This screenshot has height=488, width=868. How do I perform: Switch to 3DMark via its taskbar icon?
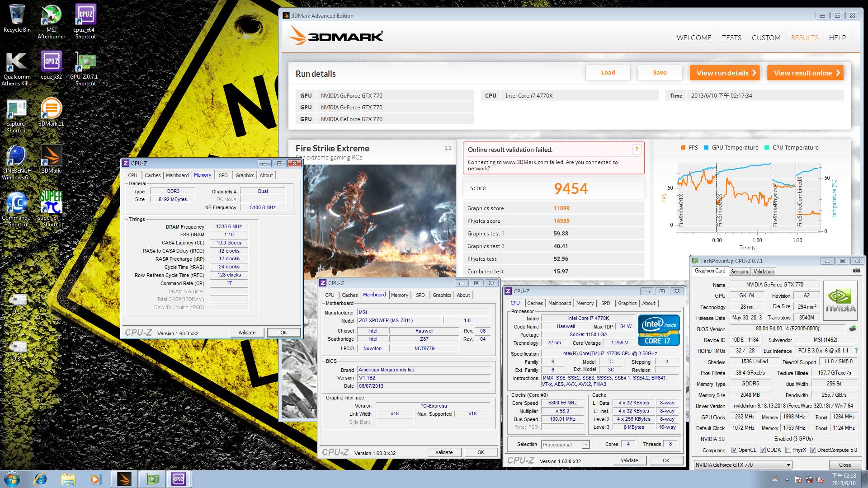tap(124, 479)
